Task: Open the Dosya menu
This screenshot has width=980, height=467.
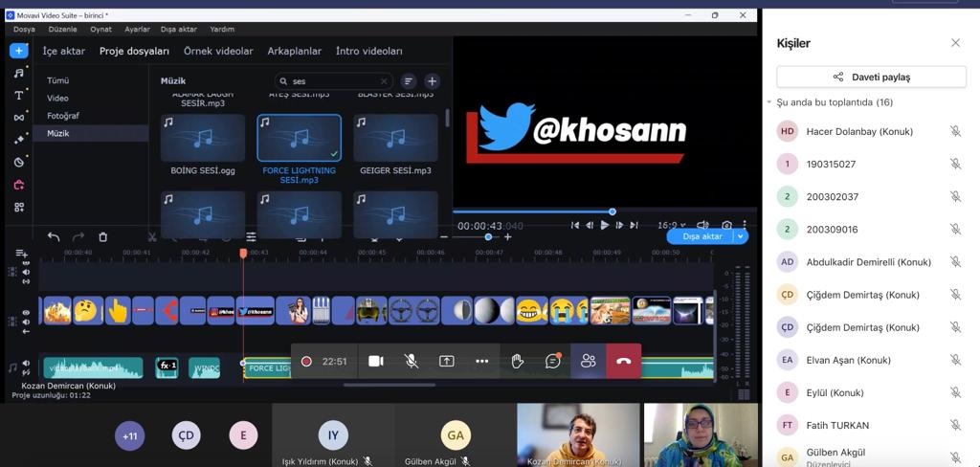Action: point(24,30)
